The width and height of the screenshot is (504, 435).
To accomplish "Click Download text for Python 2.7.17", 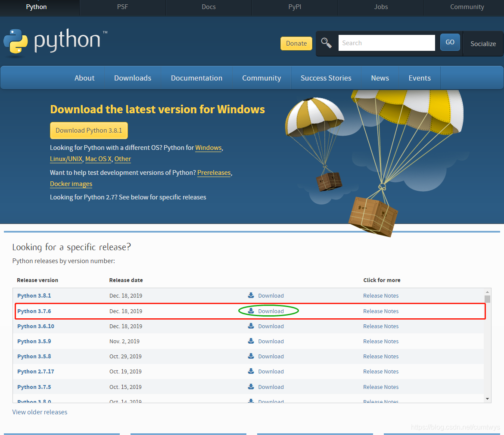I will coord(271,371).
